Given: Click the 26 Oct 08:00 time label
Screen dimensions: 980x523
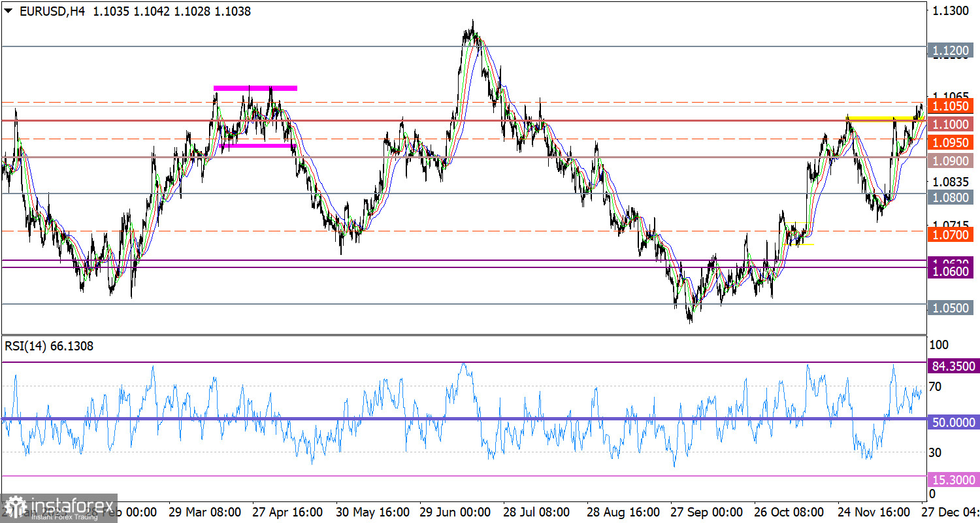Looking at the screenshot, I should point(790,511).
